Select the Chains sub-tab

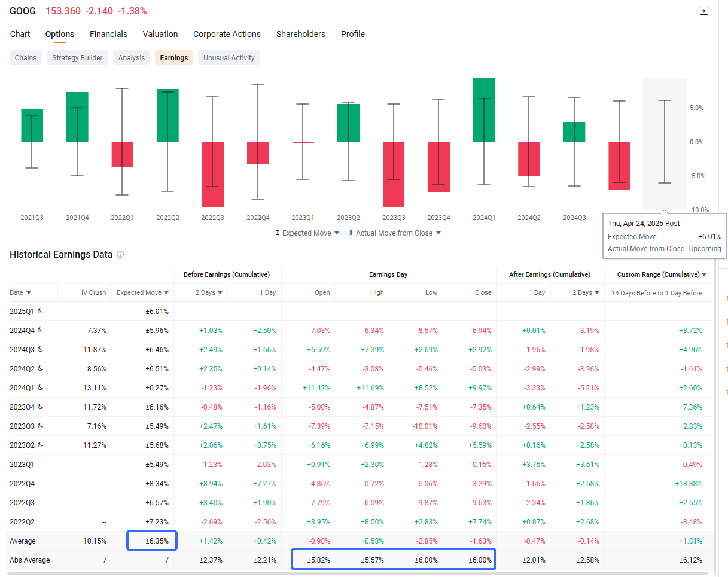[x=26, y=58]
